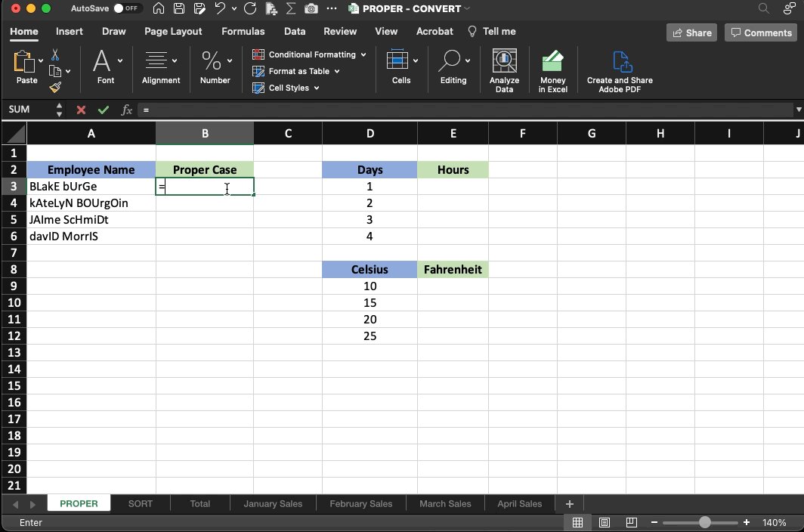804x532 pixels.
Task: Launch Money in Excel
Action: click(x=553, y=71)
